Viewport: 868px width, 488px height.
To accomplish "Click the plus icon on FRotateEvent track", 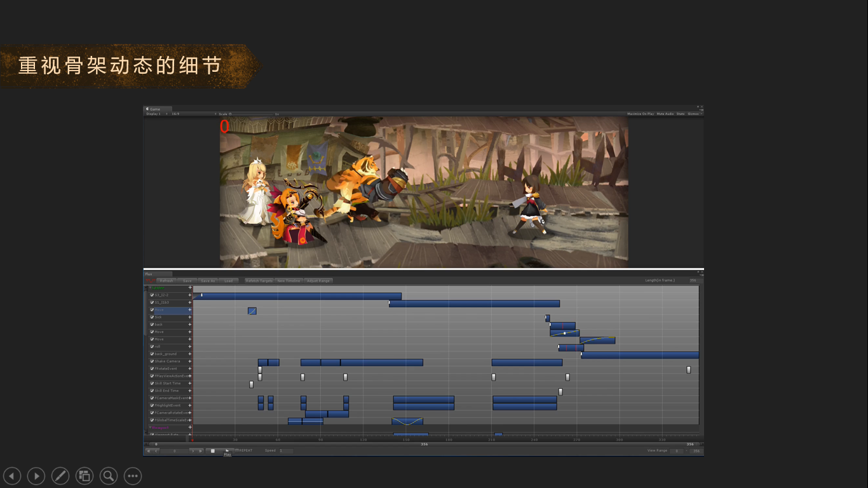I will (189, 369).
